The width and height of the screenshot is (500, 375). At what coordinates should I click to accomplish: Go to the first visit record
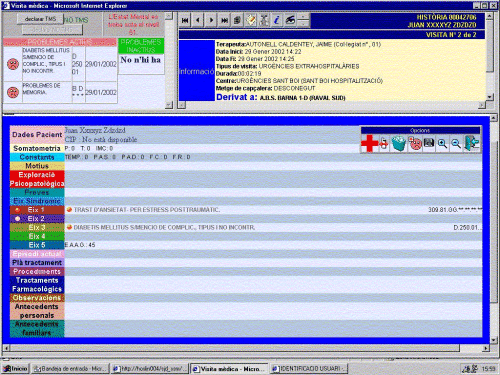(x=185, y=20)
